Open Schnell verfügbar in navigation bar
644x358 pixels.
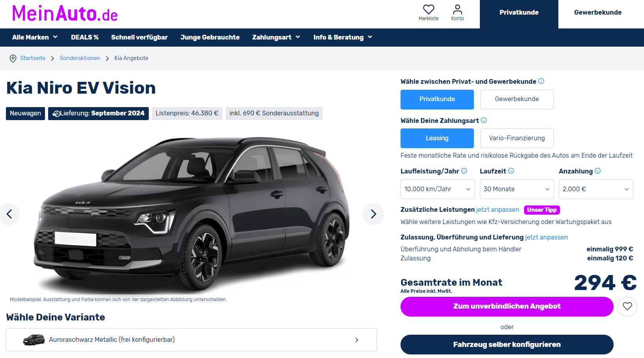139,37
